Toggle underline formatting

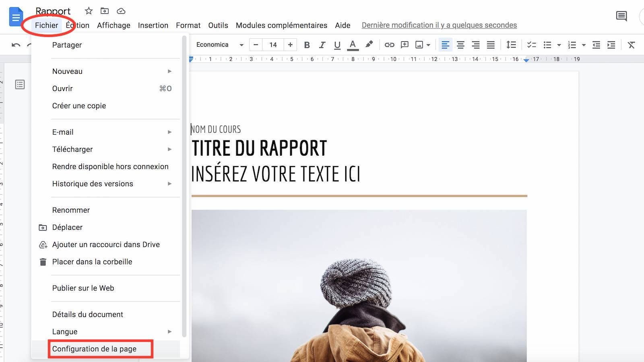pos(337,45)
